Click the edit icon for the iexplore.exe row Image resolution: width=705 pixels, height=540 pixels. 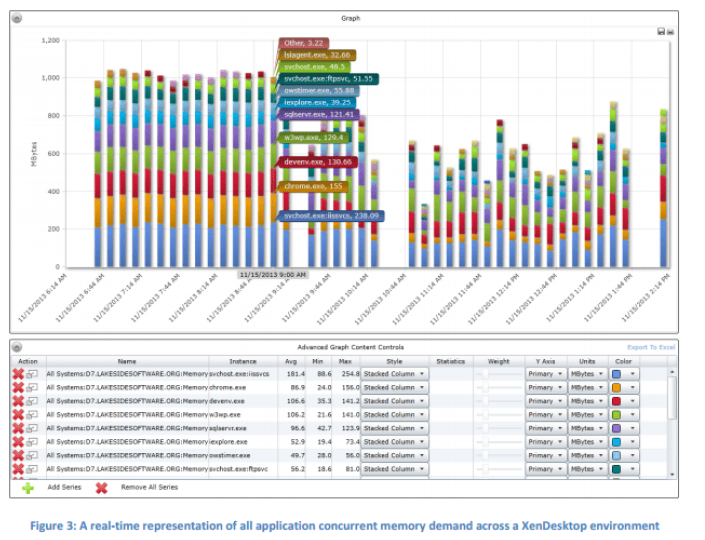click(x=32, y=442)
